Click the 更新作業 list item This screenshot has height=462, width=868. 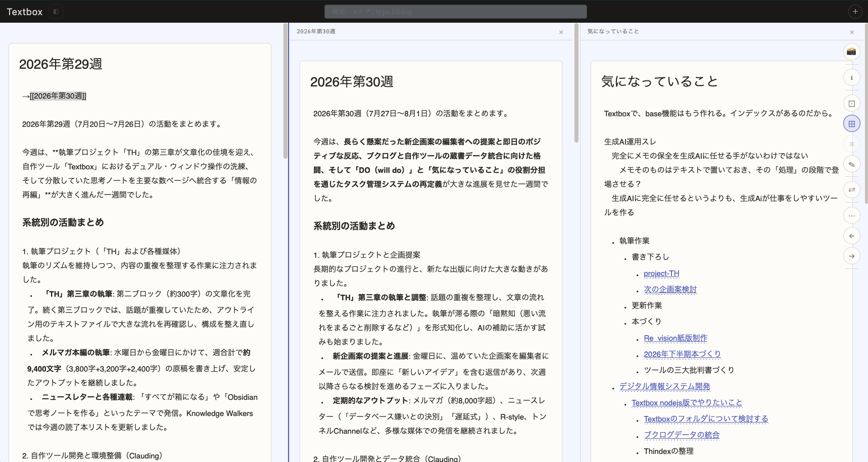pyautogui.click(x=647, y=306)
